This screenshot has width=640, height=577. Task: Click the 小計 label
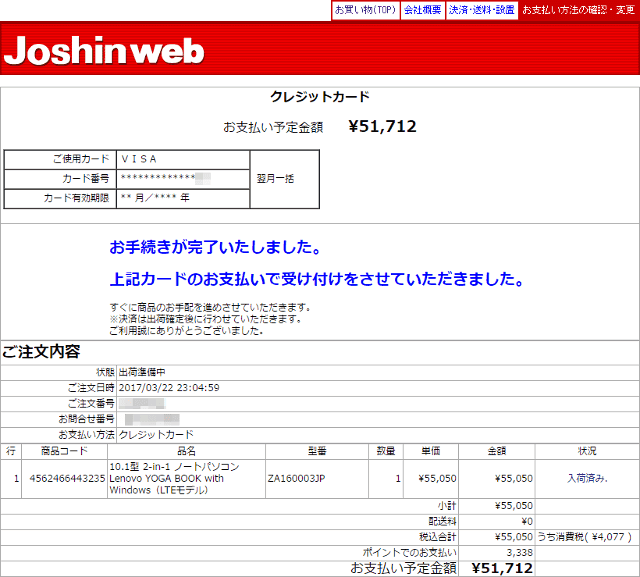point(447,506)
